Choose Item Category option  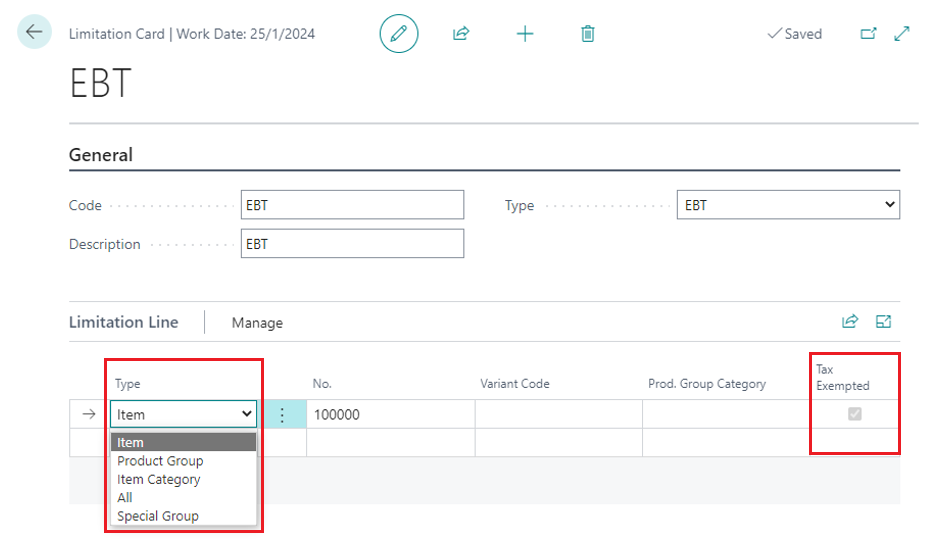click(x=158, y=479)
